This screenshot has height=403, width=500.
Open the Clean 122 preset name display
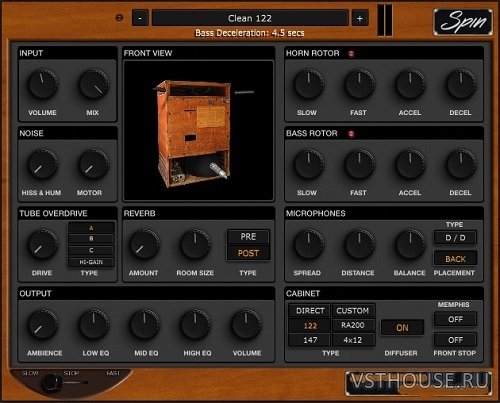pyautogui.click(x=250, y=18)
